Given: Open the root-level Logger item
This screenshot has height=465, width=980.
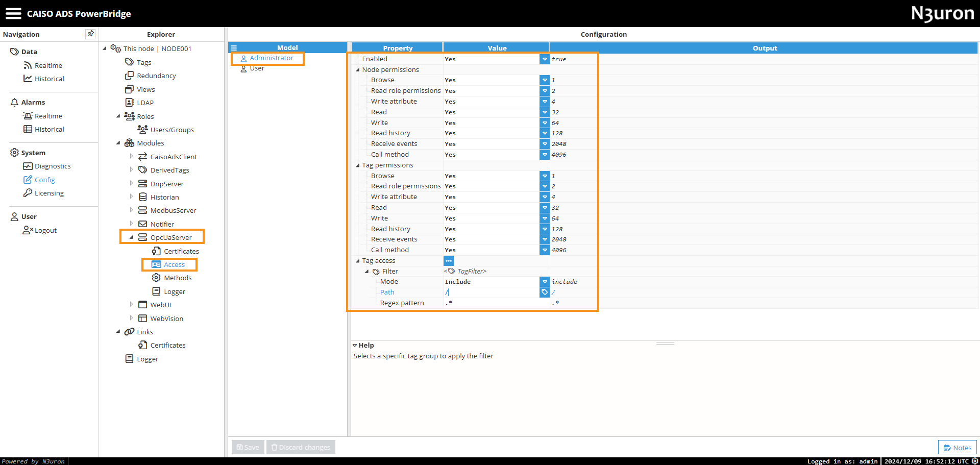Looking at the screenshot, I should 142,359.
